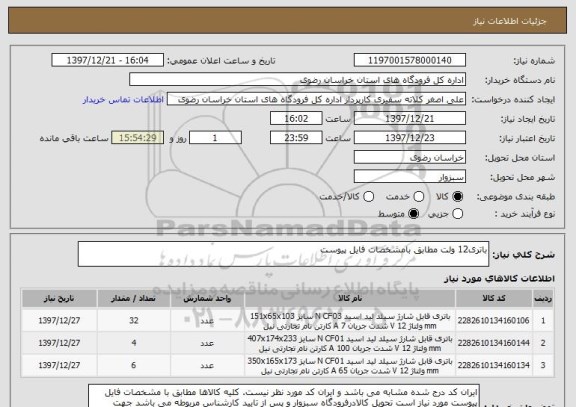Click the validity date field 1397/12/23
The image size is (576, 407).
coord(410,138)
